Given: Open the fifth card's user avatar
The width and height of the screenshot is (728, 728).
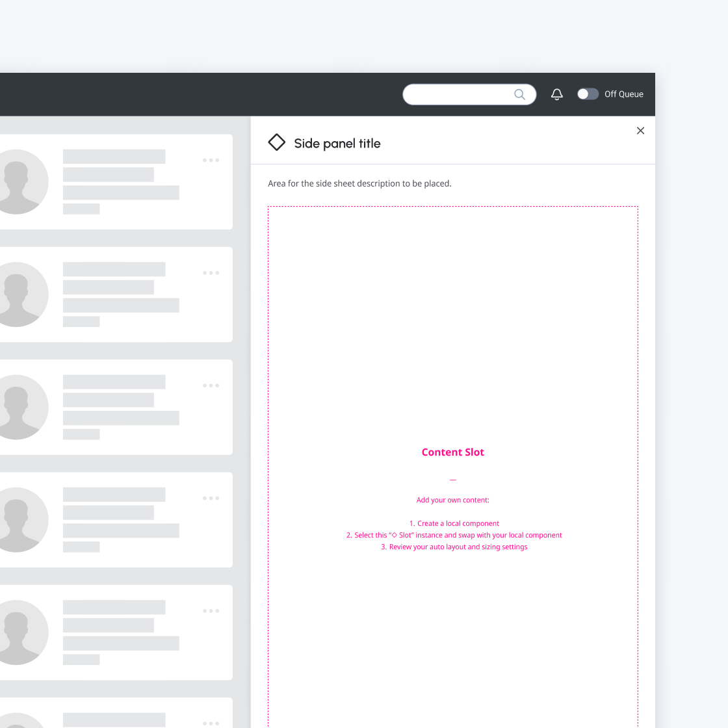Looking at the screenshot, I should tap(18, 632).
